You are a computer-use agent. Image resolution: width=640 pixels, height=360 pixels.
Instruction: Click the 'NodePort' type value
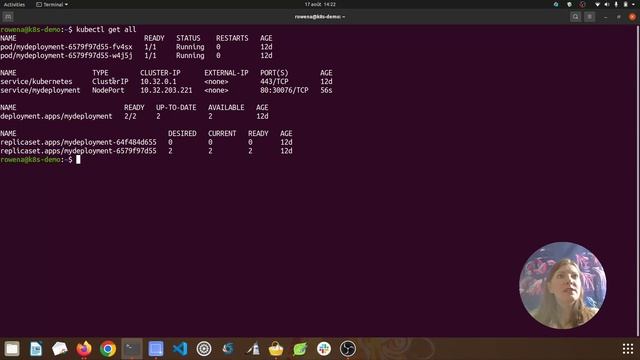(x=108, y=90)
